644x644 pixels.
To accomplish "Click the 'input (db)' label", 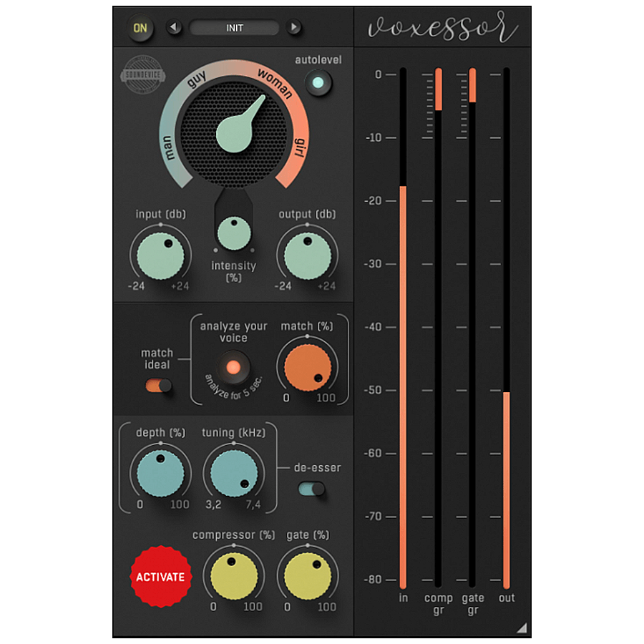I will point(160,215).
